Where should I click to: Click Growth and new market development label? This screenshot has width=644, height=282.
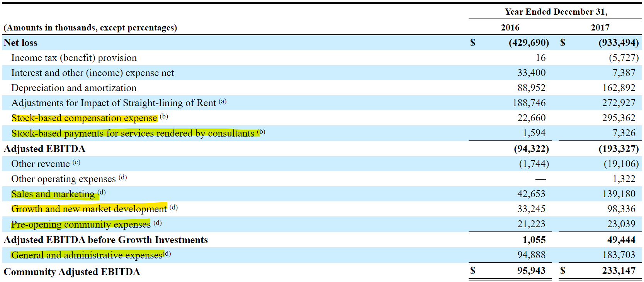(89, 209)
